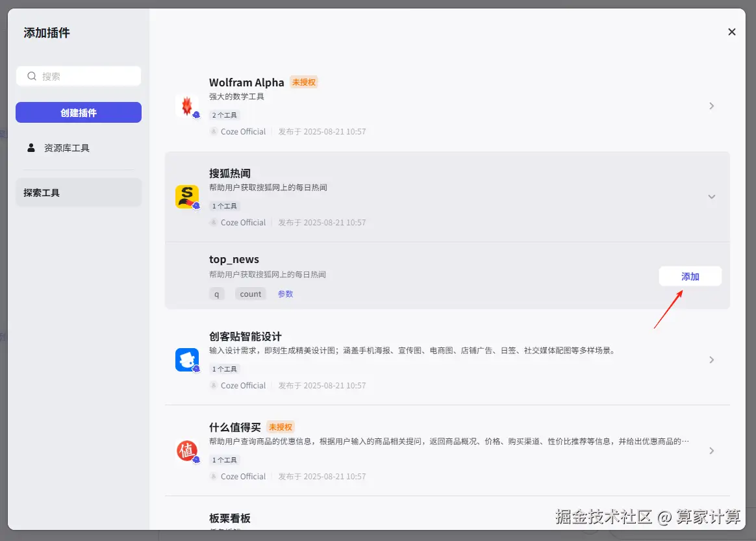756x541 pixels.
Task: Click the top_news tool name
Action: coord(234,259)
